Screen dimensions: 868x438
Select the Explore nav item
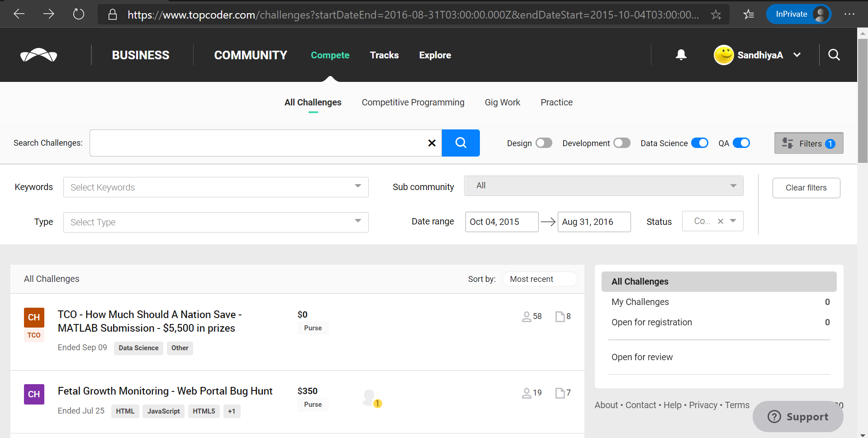pyautogui.click(x=435, y=55)
